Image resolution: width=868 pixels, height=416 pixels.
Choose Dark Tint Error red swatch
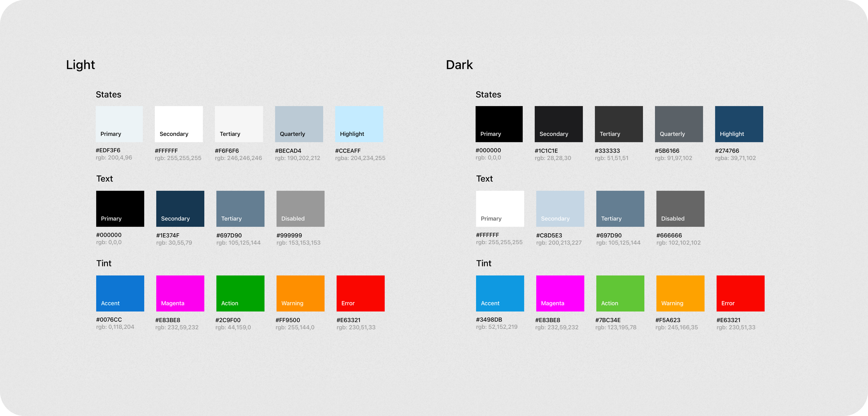[741, 293]
